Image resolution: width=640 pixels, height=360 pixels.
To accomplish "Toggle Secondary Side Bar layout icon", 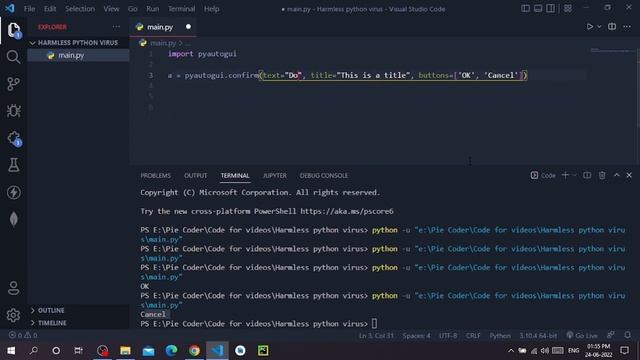I will tap(551, 9).
